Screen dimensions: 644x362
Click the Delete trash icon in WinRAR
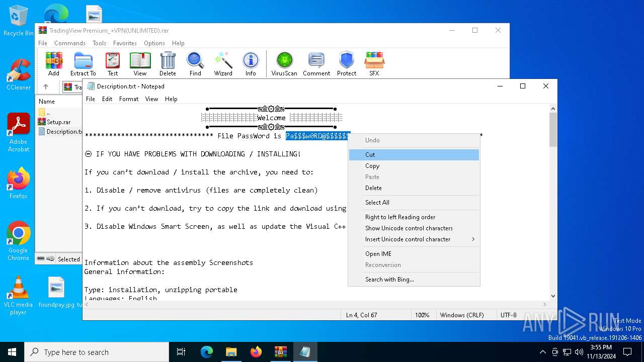coord(168,64)
